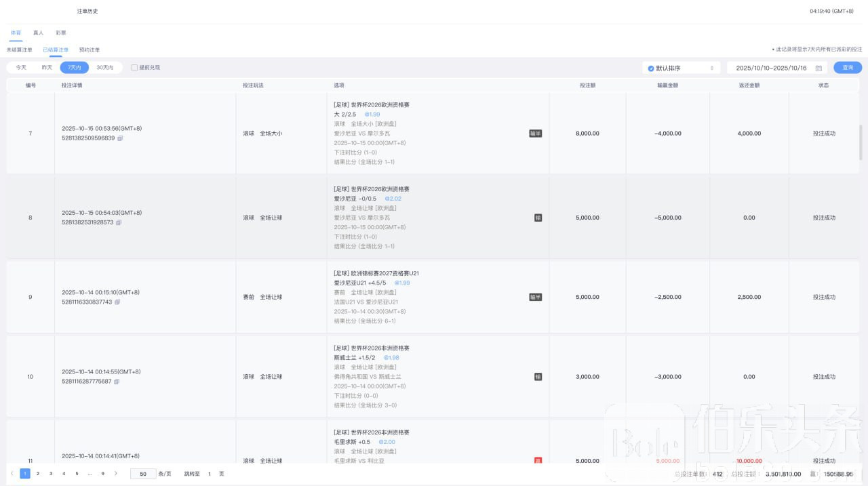Viewport: 868px width, 486px height.
Task: Copy order number 5281382509596839
Action: (120, 138)
